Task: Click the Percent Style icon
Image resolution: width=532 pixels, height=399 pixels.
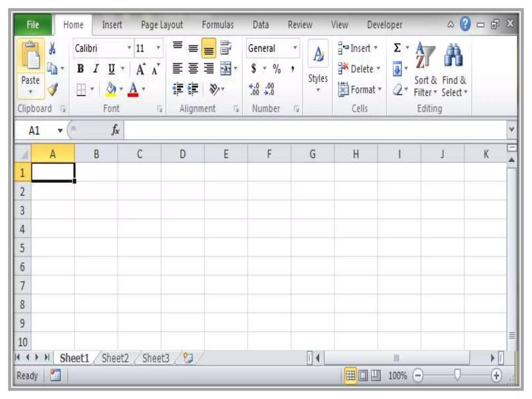Action: 277,69
